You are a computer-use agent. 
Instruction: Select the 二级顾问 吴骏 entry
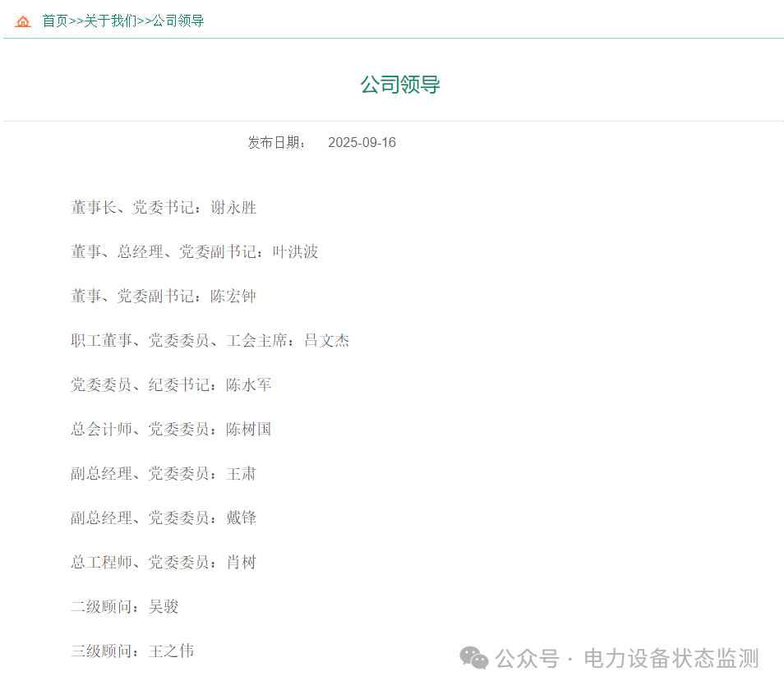tap(125, 607)
